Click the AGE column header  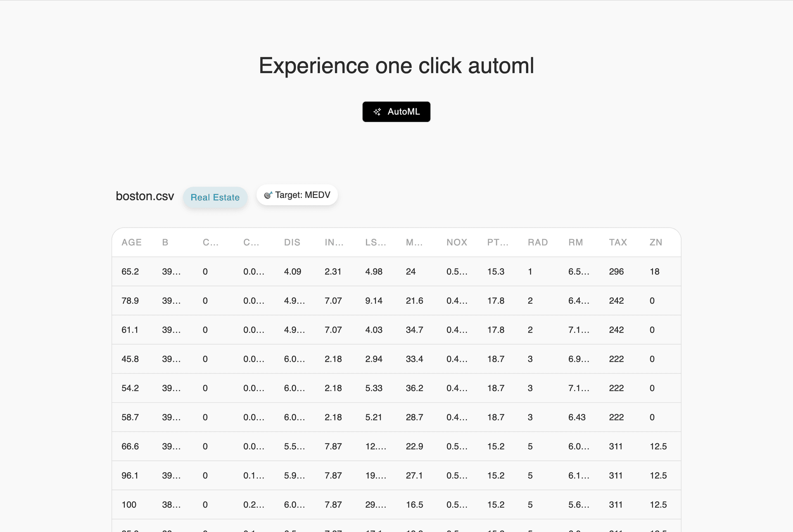point(131,242)
